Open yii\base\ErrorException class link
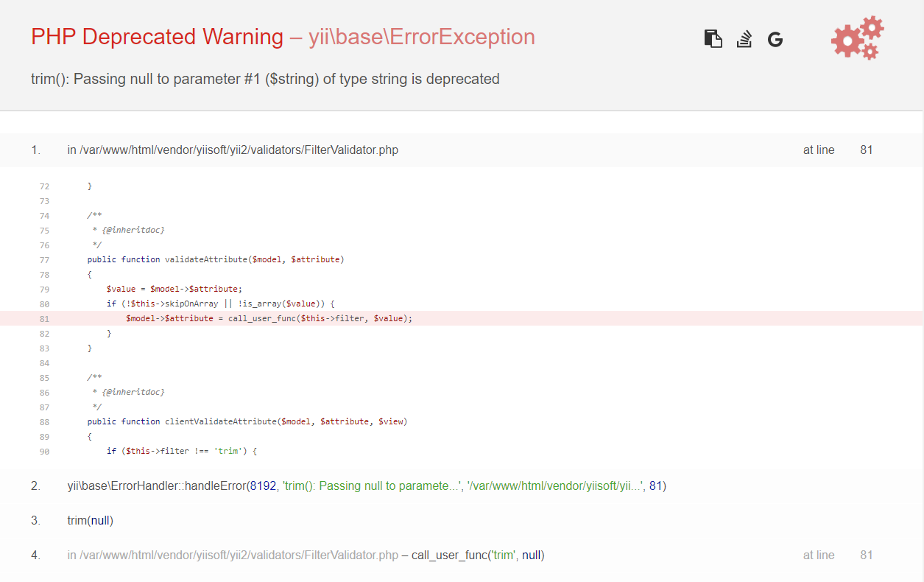The height and width of the screenshot is (582, 924). (x=422, y=37)
